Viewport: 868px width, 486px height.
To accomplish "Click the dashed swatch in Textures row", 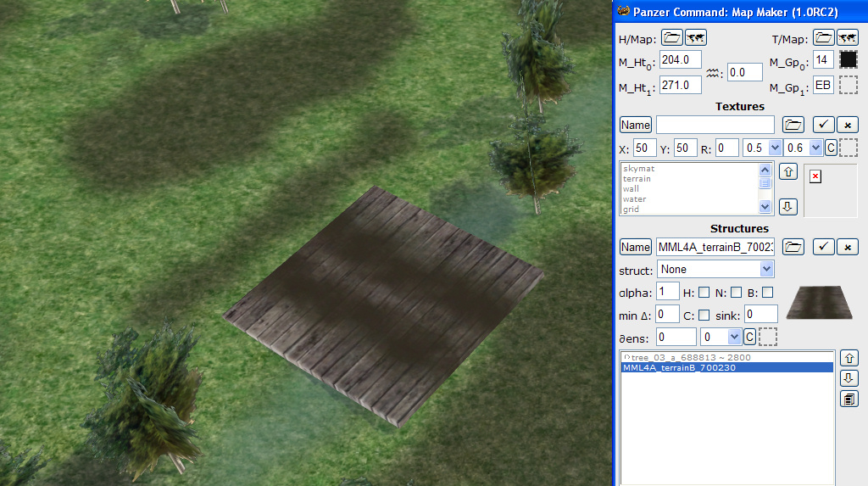I will pyautogui.click(x=848, y=148).
